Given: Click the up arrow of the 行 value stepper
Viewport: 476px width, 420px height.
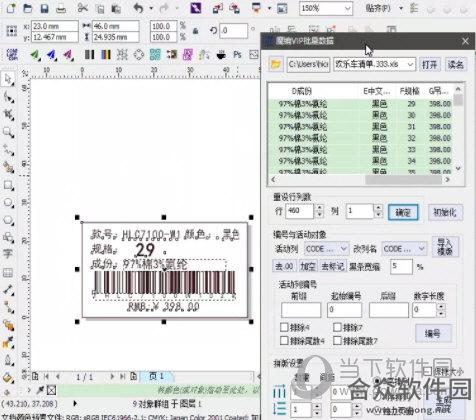Looking at the screenshot, I should [x=320, y=207].
